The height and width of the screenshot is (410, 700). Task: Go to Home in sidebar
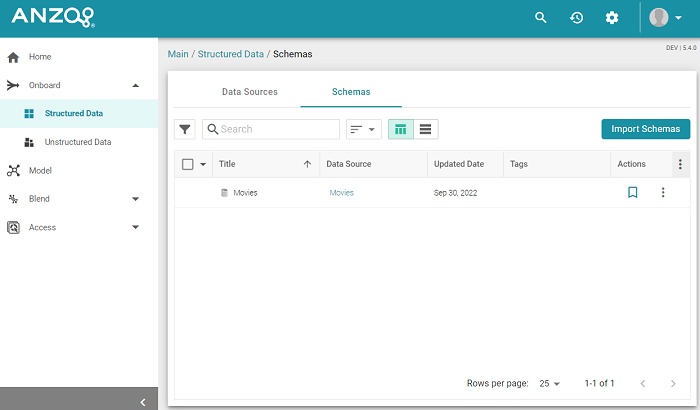pos(40,57)
